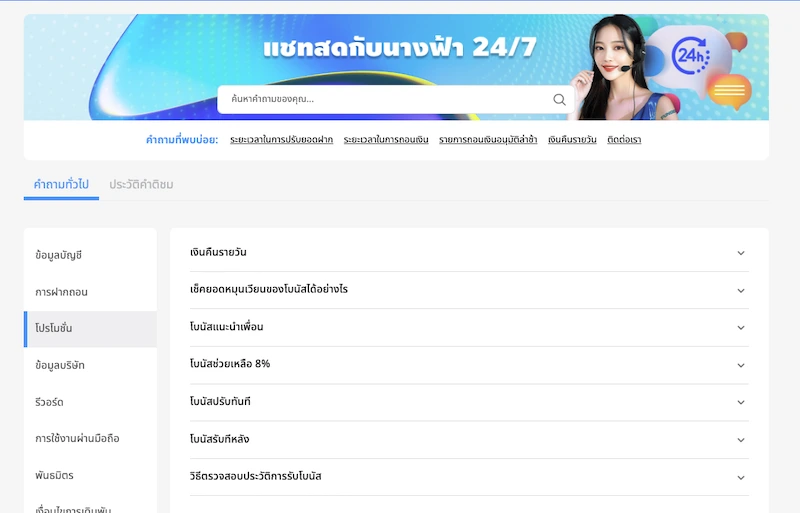
Task: Click the แชทสดกับนางฟ้า 24/7 banner heading
Action: pos(400,48)
